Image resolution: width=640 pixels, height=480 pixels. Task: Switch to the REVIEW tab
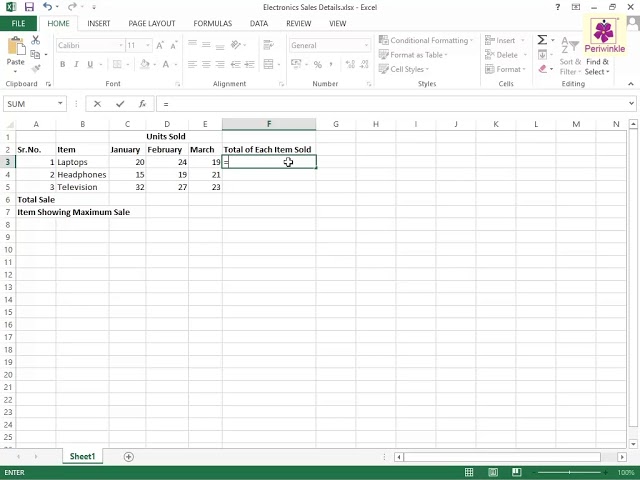click(298, 23)
